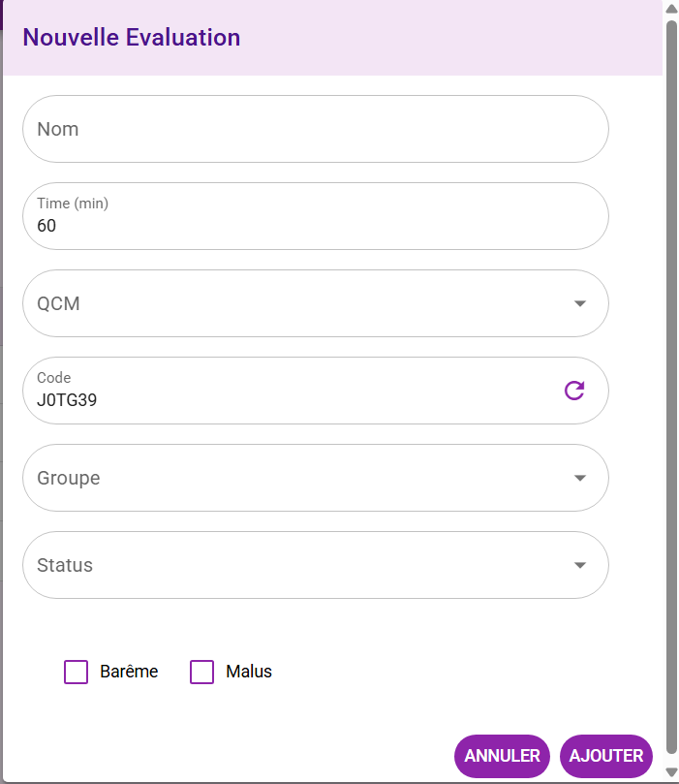The image size is (679, 784).
Task: Enable the Malus checkbox
Action: tap(201, 672)
